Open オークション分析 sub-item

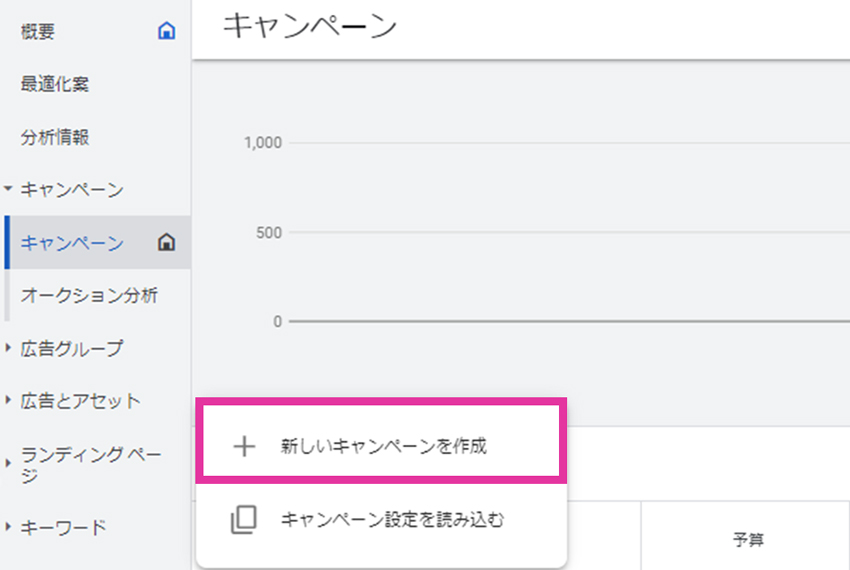point(89,296)
